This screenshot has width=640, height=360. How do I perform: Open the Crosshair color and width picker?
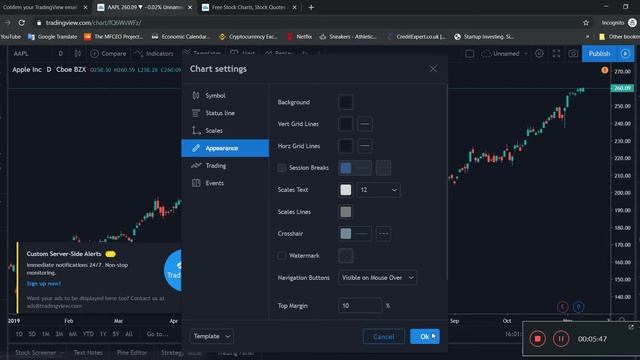click(x=355, y=233)
